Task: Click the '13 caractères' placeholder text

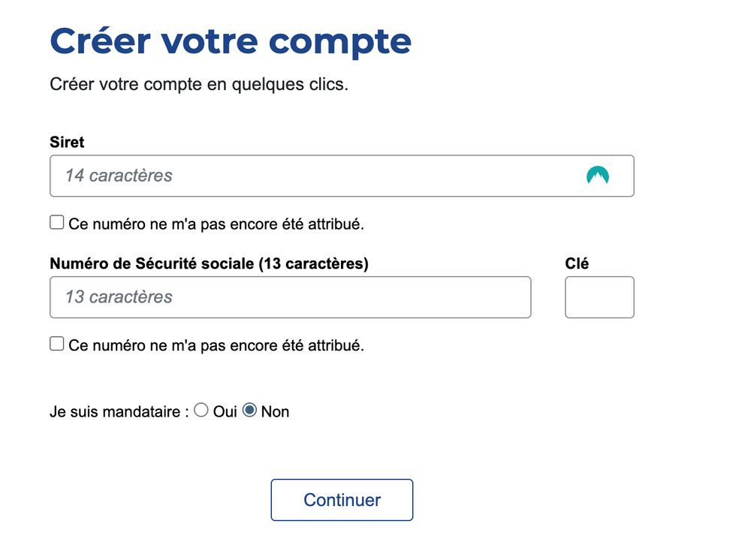Action: click(x=119, y=297)
